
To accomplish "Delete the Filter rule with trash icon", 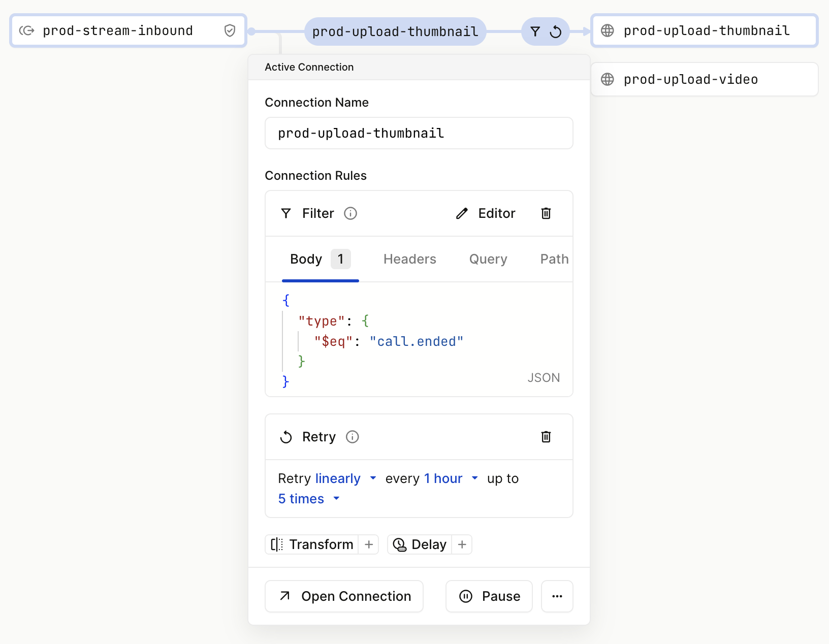I will pyautogui.click(x=546, y=213).
